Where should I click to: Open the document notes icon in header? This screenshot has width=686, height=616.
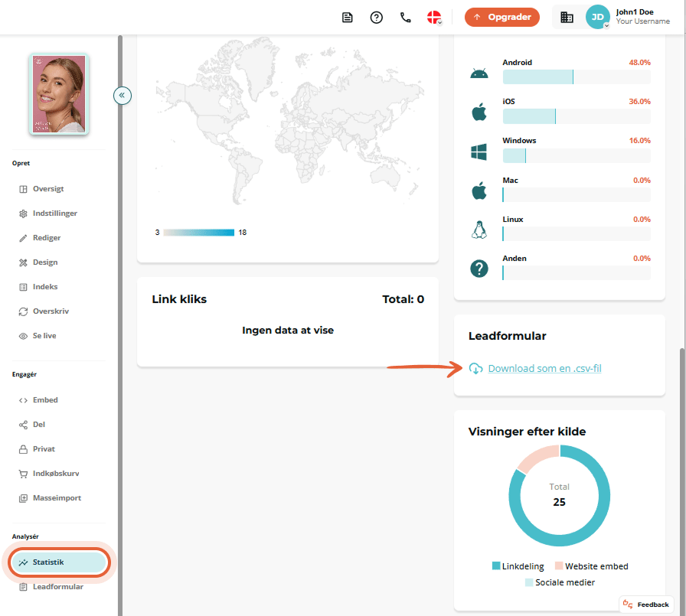(347, 18)
